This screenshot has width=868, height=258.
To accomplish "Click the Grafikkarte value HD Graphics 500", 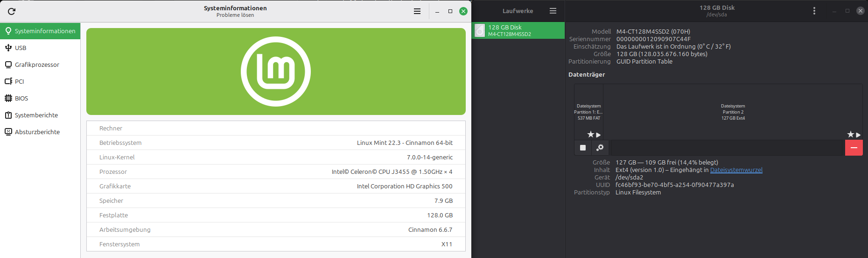I will click(405, 186).
